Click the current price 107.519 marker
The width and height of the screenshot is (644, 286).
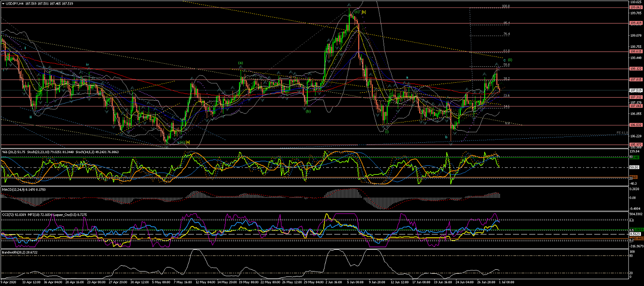click(636, 90)
